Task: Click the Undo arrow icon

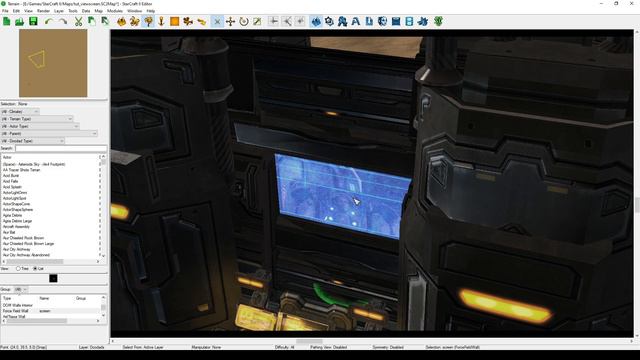Action: [x=49, y=22]
